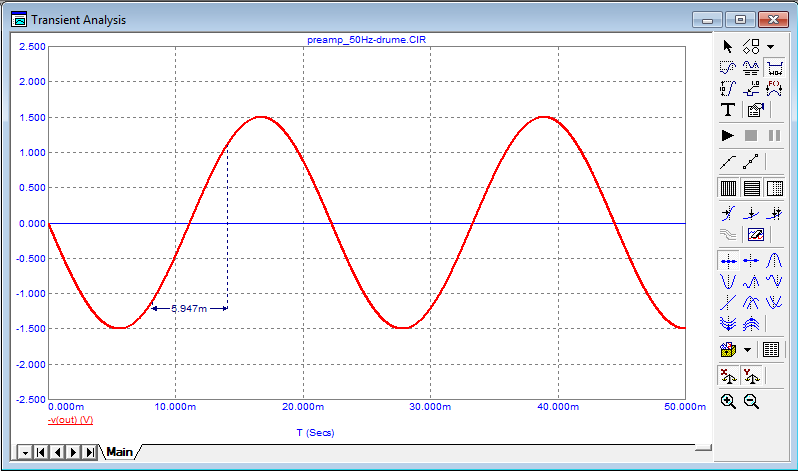Image resolution: width=798 pixels, height=471 pixels.
Task: Toggle horizontal Y-axis grid lines
Action: 751,188
